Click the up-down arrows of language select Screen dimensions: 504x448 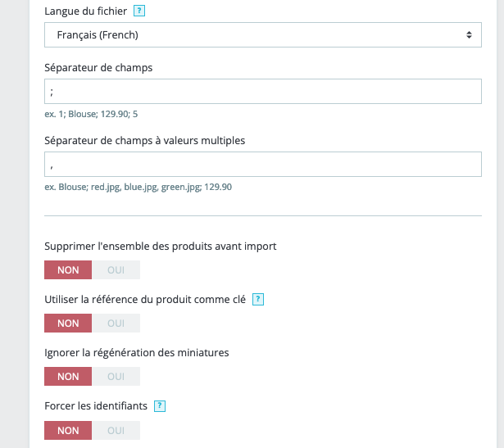pyautogui.click(x=469, y=34)
